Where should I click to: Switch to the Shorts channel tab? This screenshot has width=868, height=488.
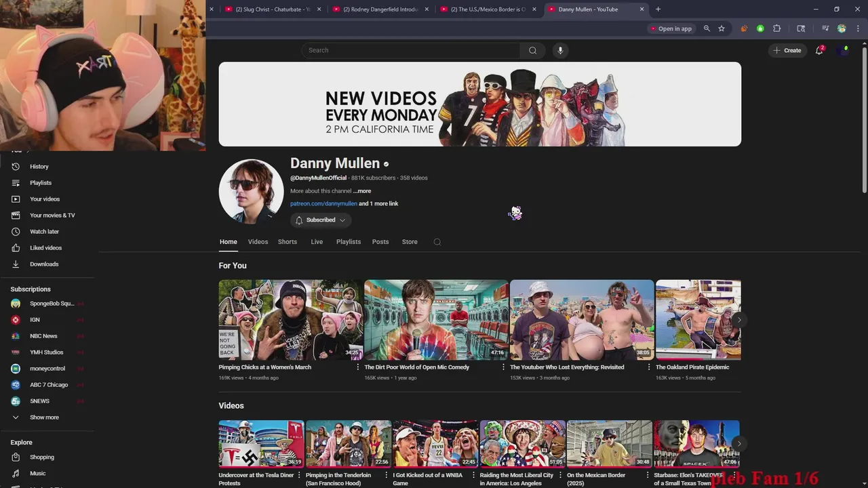click(288, 242)
